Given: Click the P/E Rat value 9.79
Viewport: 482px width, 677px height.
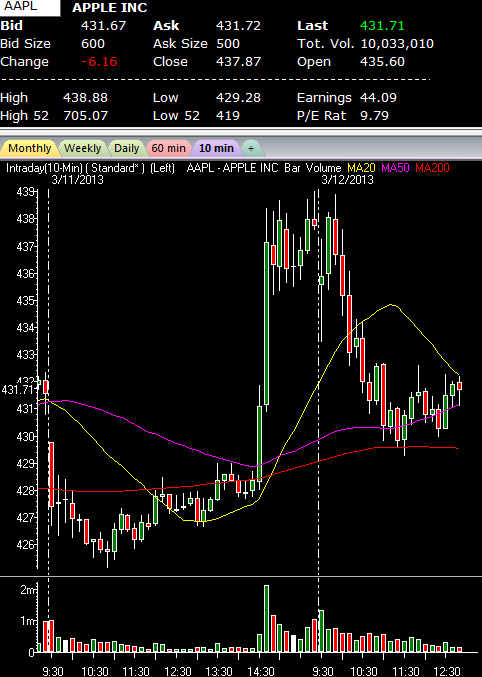Looking at the screenshot, I should tap(374, 116).
